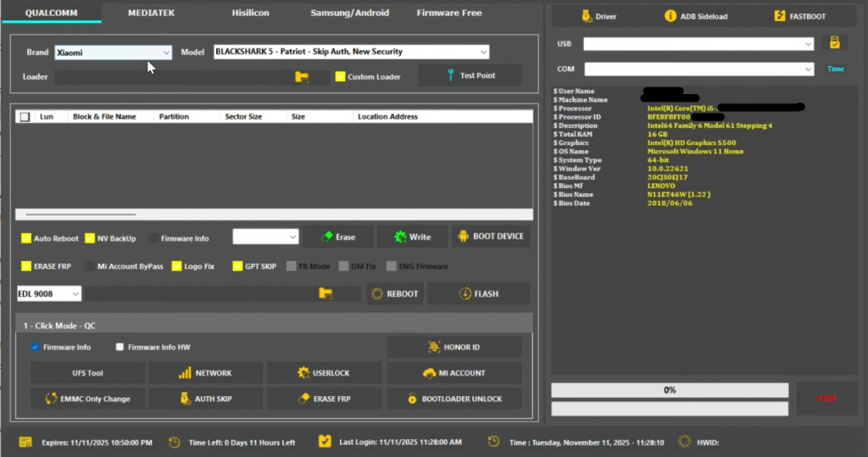The height and width of the screenshot is (457, 868).
Task: Click the BOOTLOADER UNLOCK button
Action: (x=454, y=398)
